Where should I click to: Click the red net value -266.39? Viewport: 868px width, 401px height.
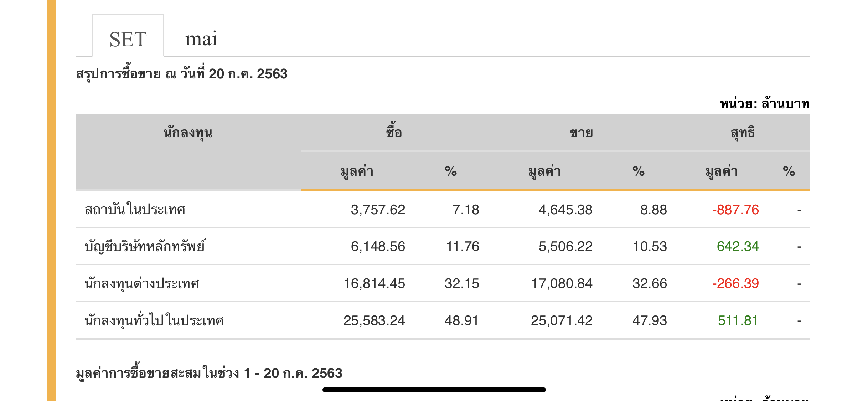(735, 283)
